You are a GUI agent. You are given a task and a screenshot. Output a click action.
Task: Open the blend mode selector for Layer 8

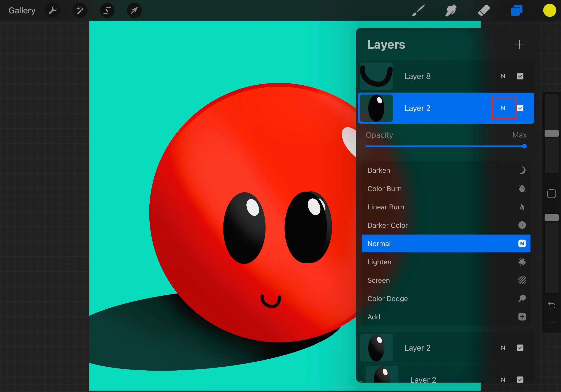pyautogui.click(x=503, y=76)
